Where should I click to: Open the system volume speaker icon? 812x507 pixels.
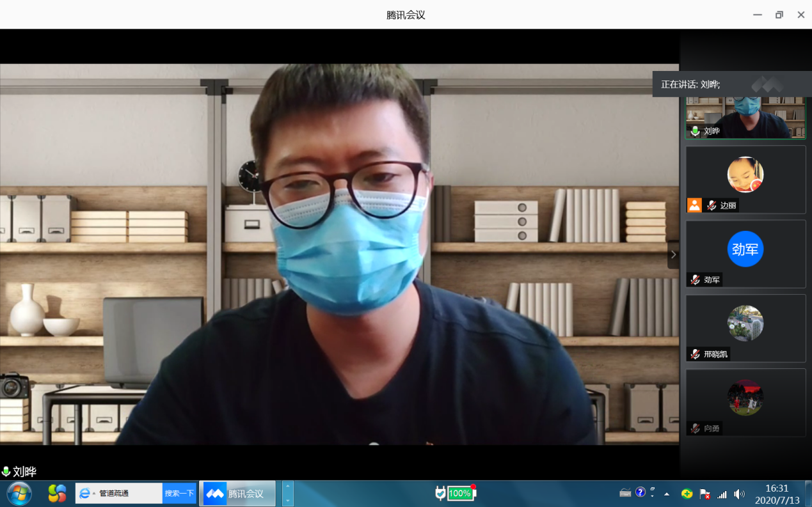(739, 494)
